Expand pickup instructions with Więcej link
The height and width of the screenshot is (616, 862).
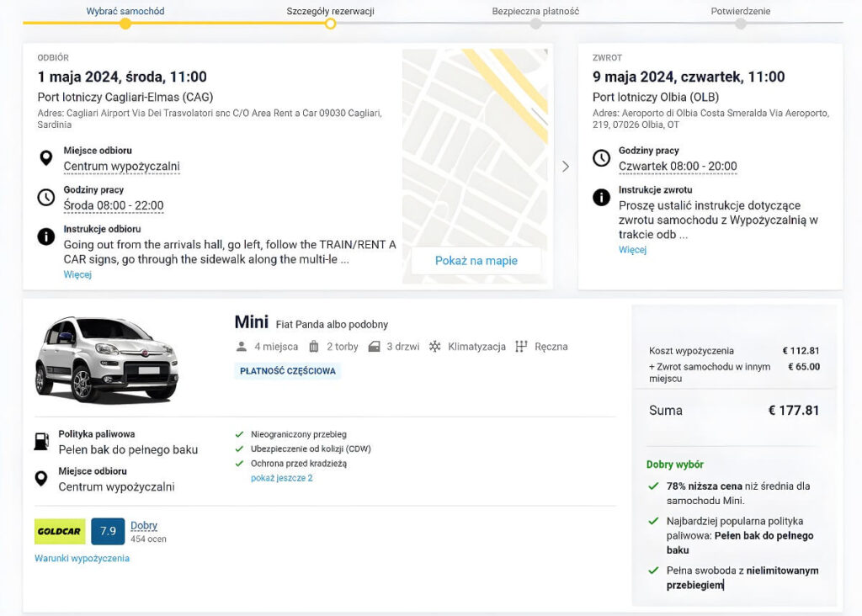(77, 274)
